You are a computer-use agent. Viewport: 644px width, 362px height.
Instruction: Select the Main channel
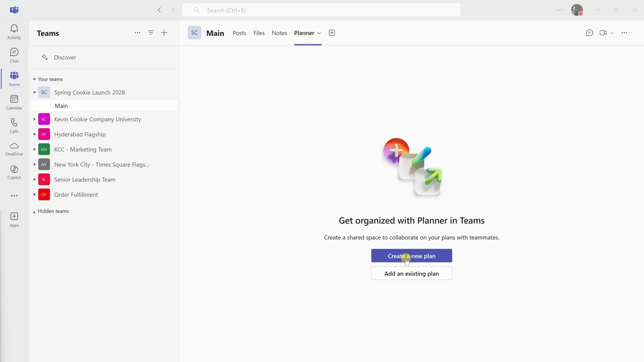click(x=104, y=106)
